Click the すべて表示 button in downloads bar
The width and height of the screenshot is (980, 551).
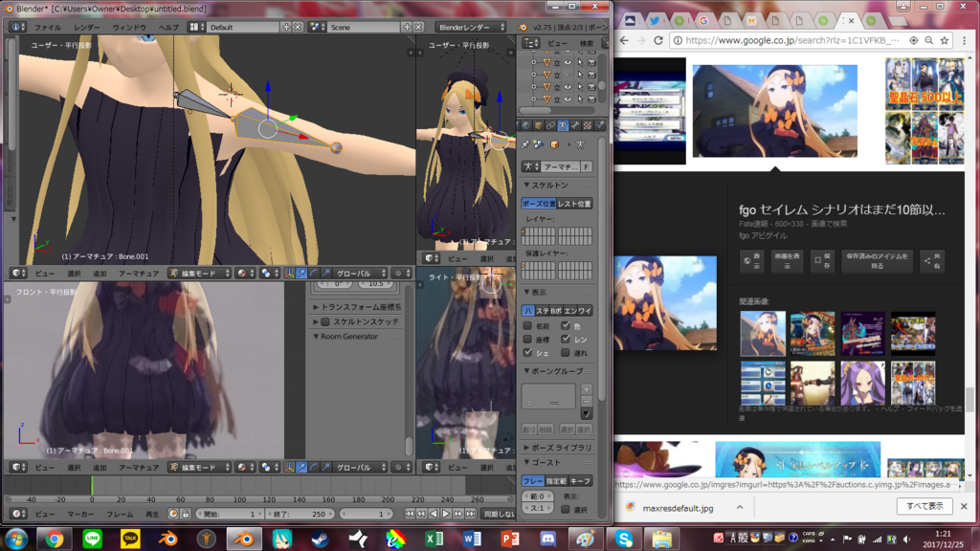point(925,506)
